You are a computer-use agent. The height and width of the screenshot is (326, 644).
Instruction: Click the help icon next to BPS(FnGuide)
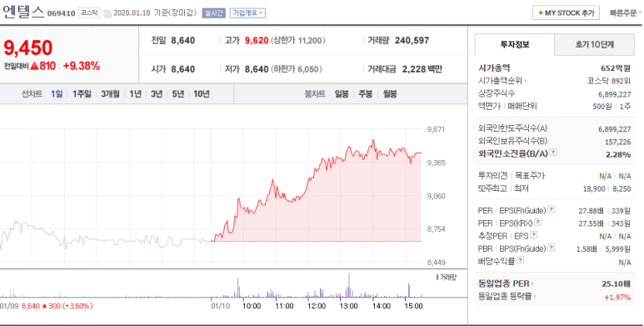tap(552, 248)
